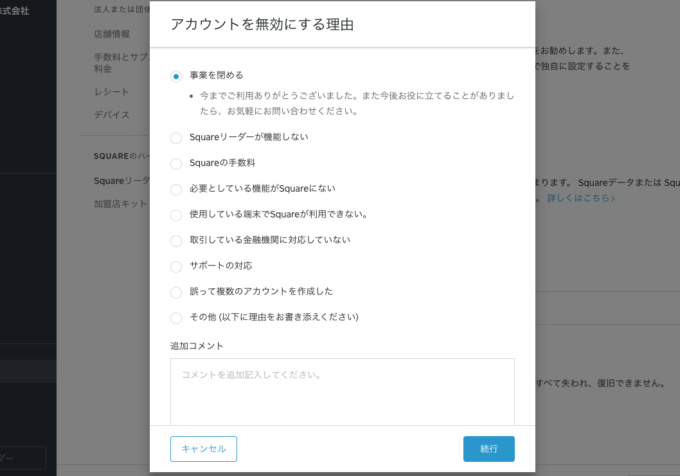The image size is (680, 476).
Task: Open デバイス in the settings menu
Action: 111,115
